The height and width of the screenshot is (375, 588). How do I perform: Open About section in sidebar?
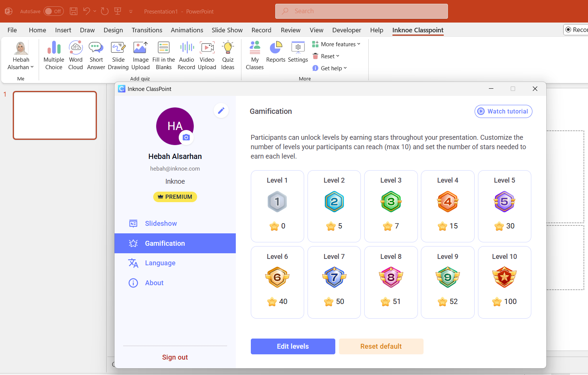click(x=175, y=283)
